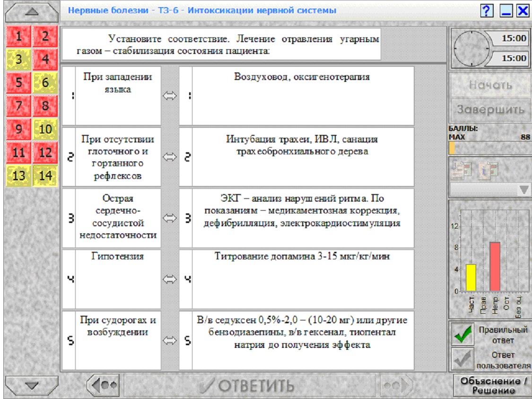
Task: Click the first report document icon
Action: click(462, 169)
